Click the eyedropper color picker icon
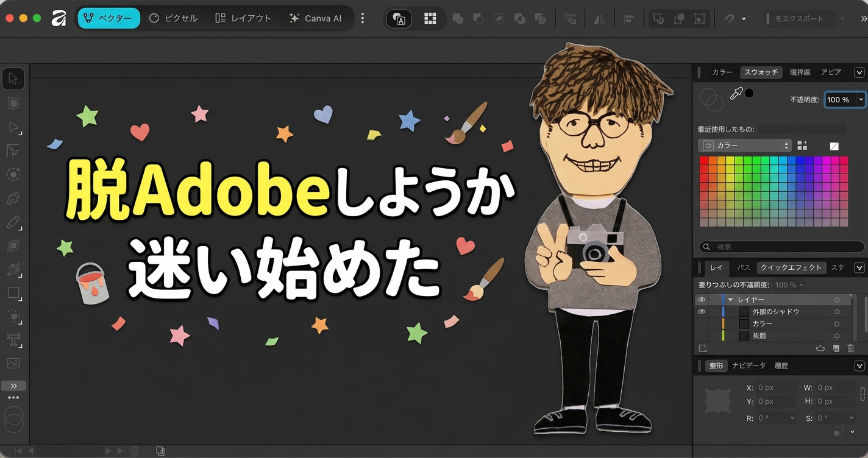 tap(736, 93)
